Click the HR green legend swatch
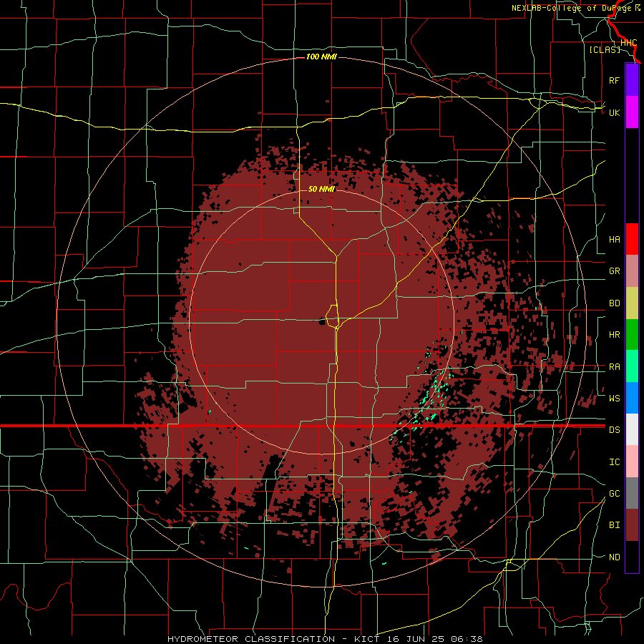Viewport: 644px width, 644px height. pyautogui.click(x=632, y=334)
